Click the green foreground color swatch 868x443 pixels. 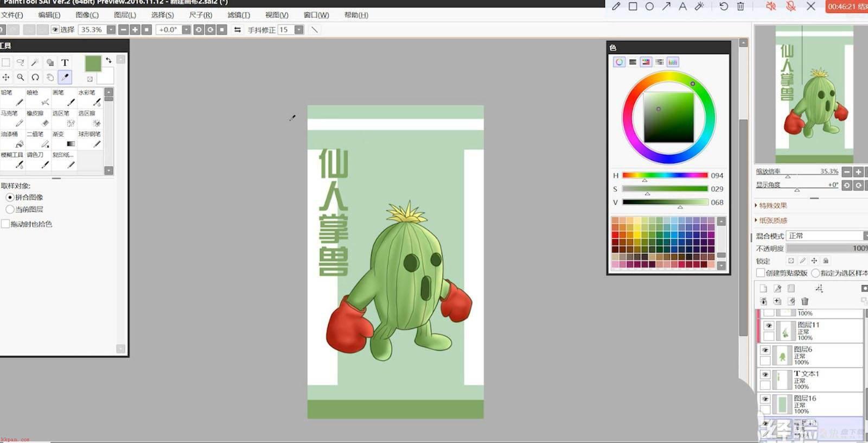click(x=93, y=64)
